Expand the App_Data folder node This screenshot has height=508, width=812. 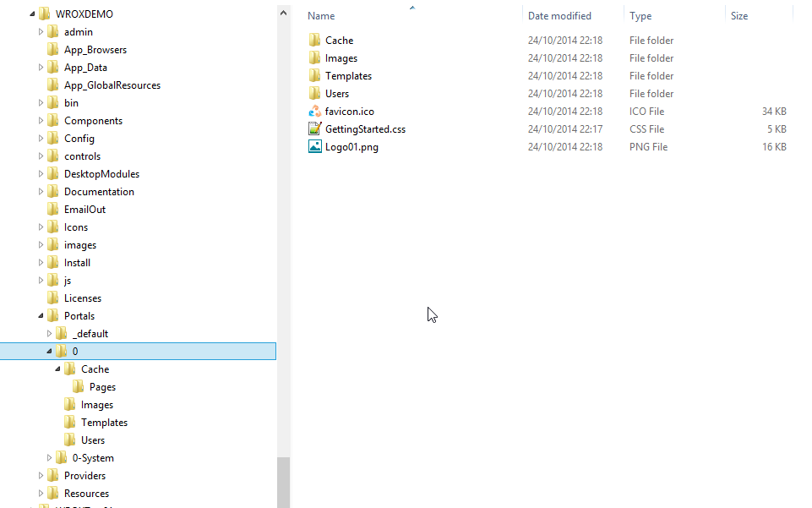pyautogui.click(x=41, y=68)
